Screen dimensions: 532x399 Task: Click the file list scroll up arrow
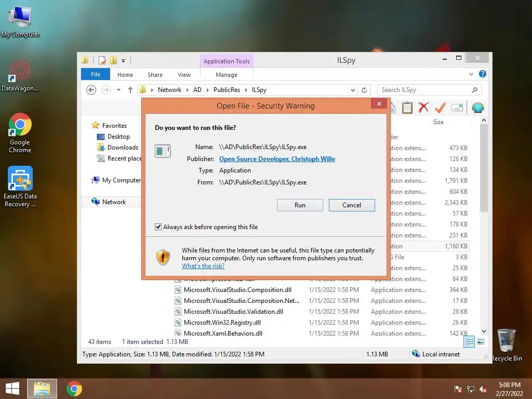pos(484,120)
